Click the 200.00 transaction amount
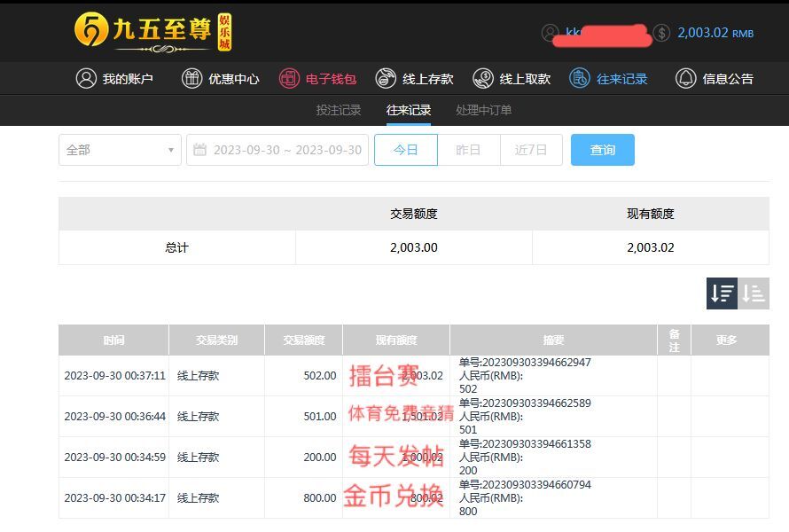The image size is (789, 532). [320, 457]
